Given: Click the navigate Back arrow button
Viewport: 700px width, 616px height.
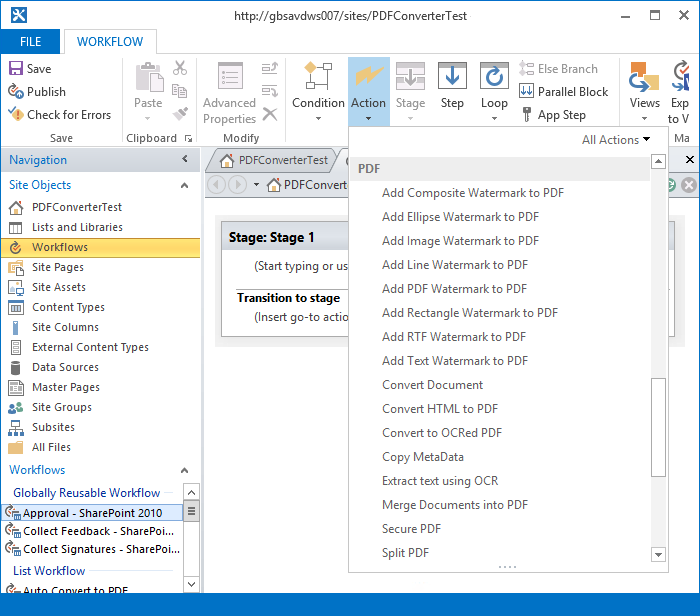Looking at the screenshot, I should (217, 184).
